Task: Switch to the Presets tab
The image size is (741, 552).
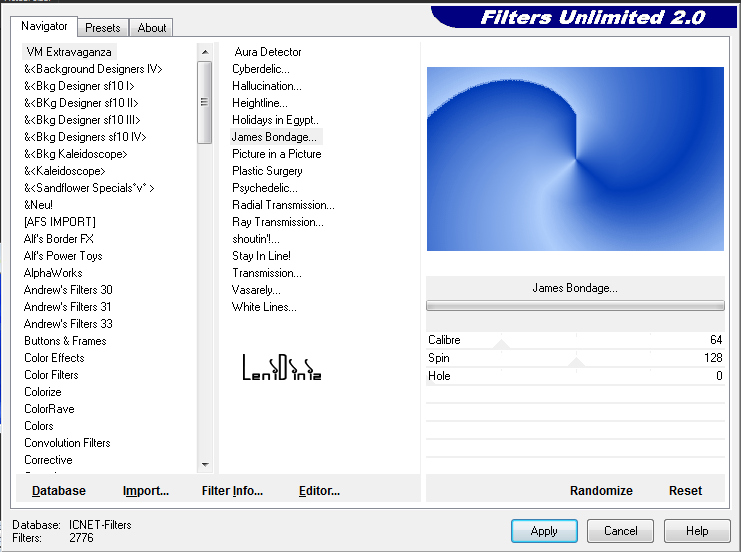Action: (x=103, y=28)
